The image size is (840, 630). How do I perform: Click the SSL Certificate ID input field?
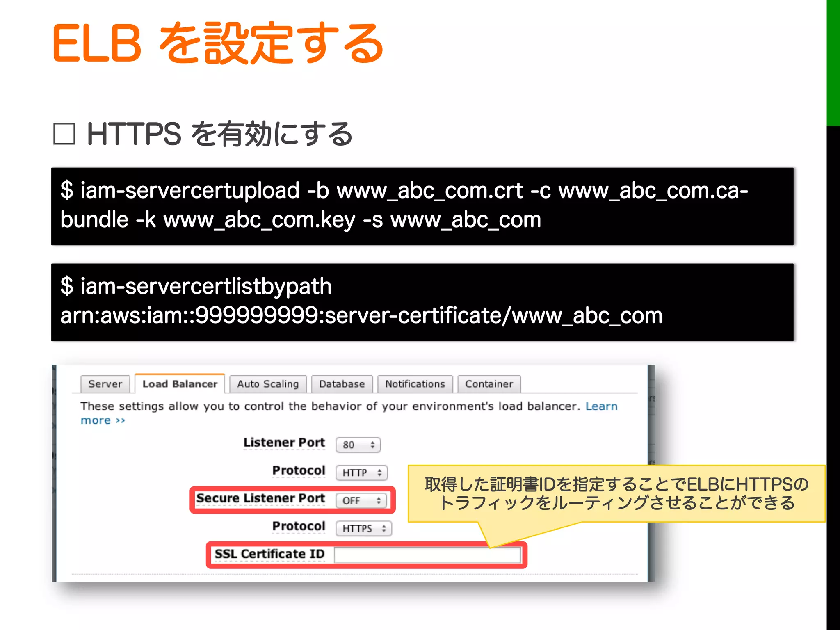[427, 555]
